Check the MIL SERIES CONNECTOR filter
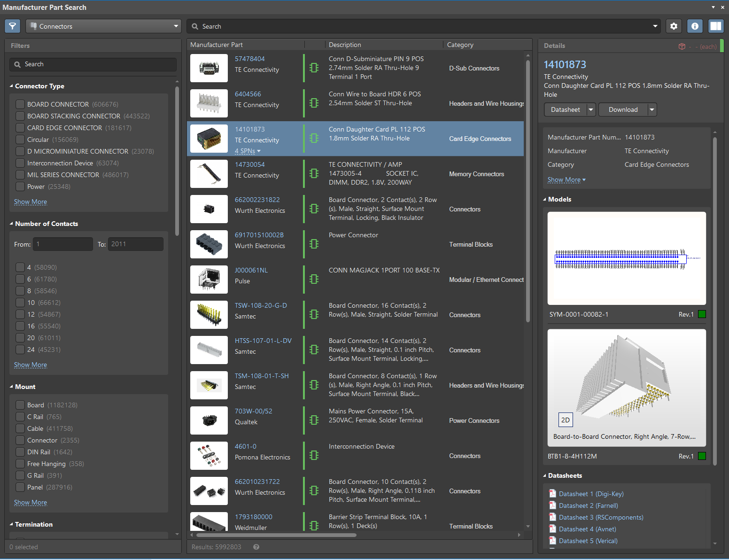The height and width of the screenshot is (560, 729). [20, 175]
